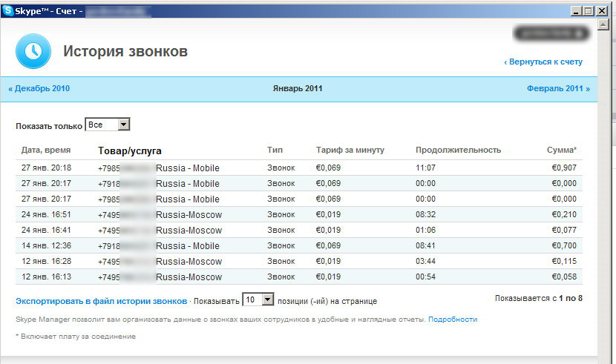The width and height of the screenshot is (616, 364).
Task: Select the 14 янв. 12:36 call row
Action: pos(297,245)
